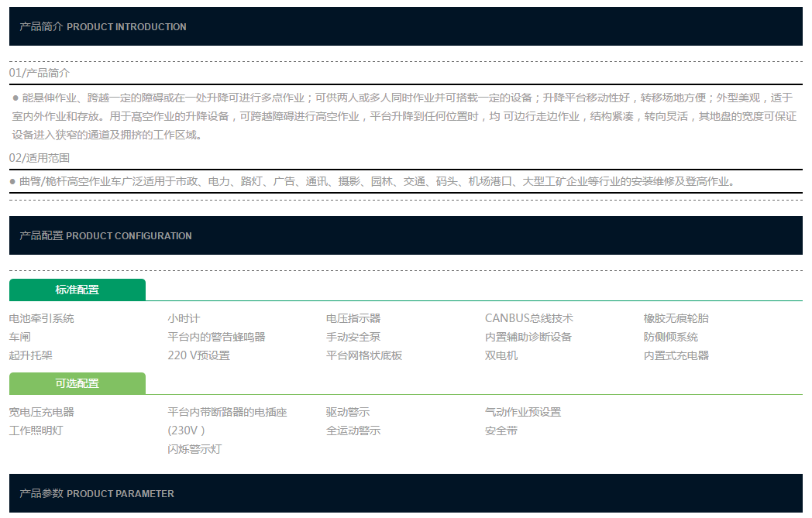
Task: Click the 宽电压充电器 optional item
Action: (x=42, y=412)
